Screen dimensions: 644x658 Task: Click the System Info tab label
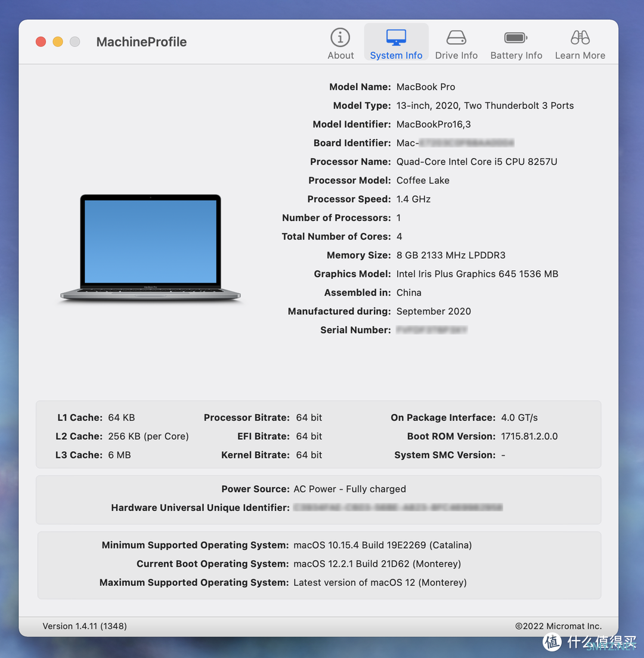point(396,55)
